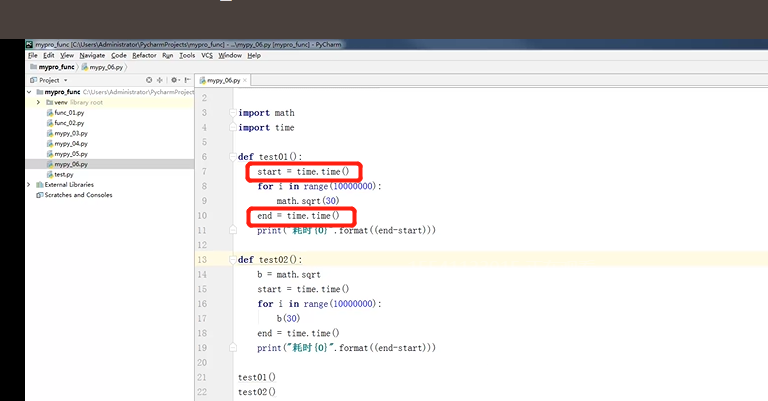
Task: Click mypro_func breadcrumb in navigation bar
Action: pyautogui.click(x=52, y=67)
